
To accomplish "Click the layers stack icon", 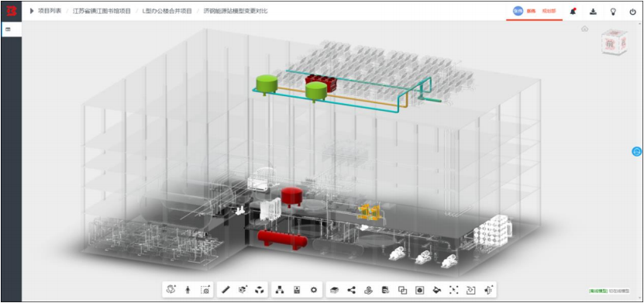I will click(x=334, y=290).
